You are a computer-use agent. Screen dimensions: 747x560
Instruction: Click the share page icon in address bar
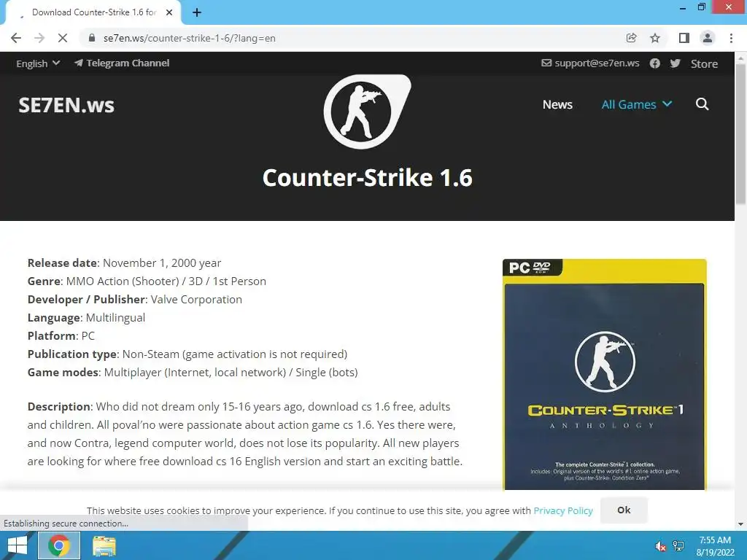(631, 38)
